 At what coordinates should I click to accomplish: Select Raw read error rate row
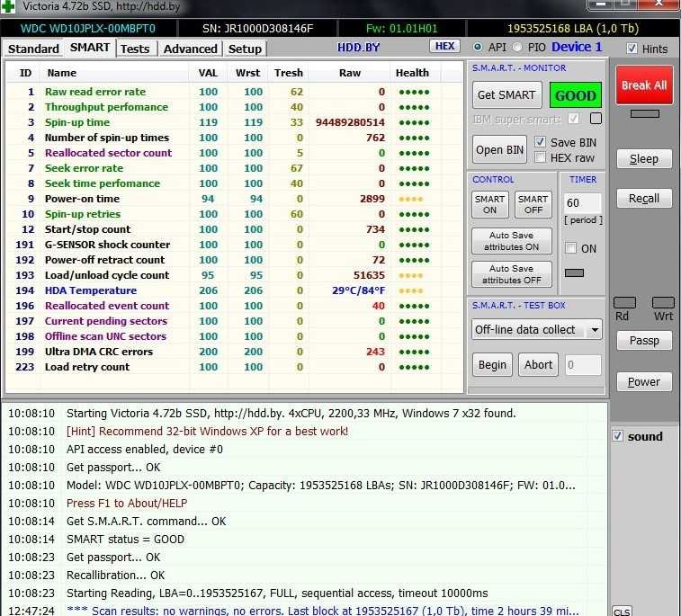[235, 92]
